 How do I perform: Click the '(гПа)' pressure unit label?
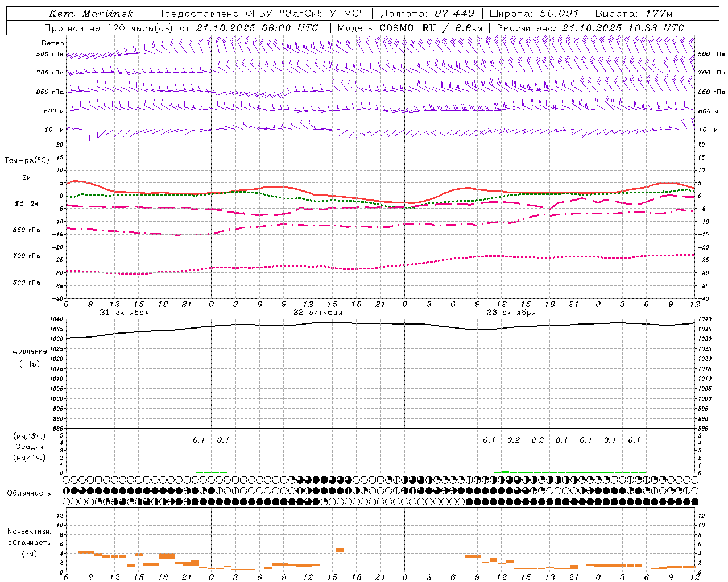[30, 364]
